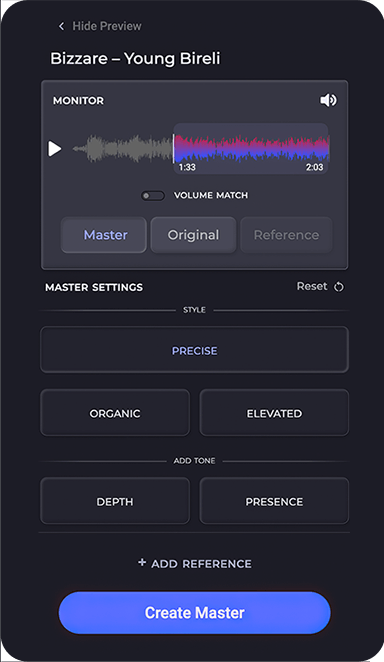Play the track preview
Screen dimensions: 384x662
pyautogui.click(x=55, y=149)
